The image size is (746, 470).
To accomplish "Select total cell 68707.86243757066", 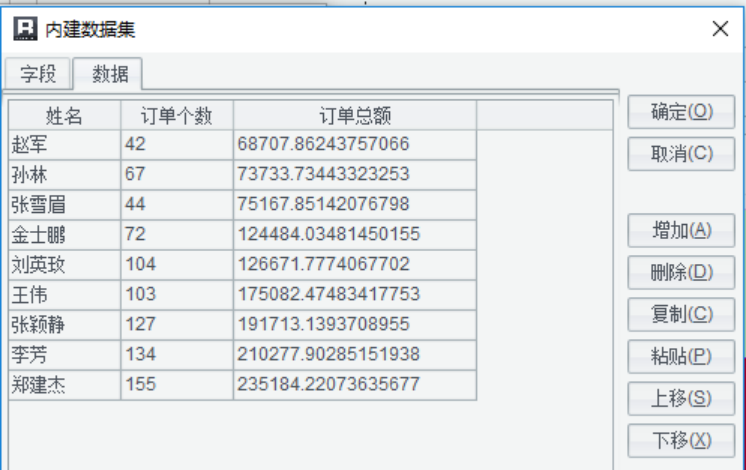I will coord(355,145).
